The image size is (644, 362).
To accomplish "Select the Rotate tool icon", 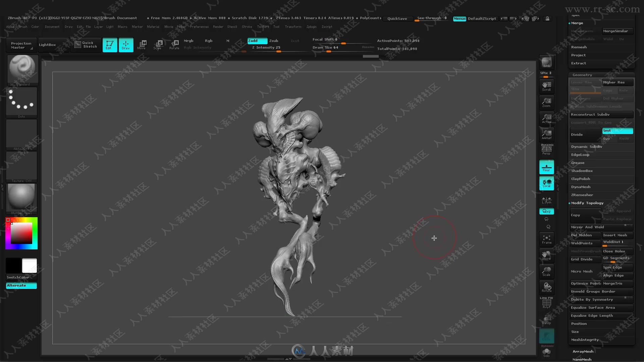I will point(174,44).
